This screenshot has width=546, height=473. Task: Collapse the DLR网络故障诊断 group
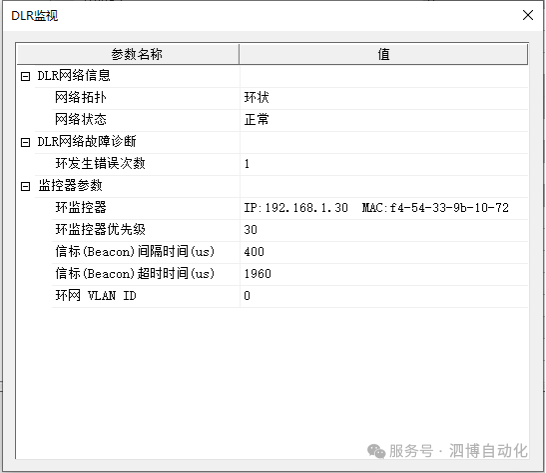tap(25, 142)
